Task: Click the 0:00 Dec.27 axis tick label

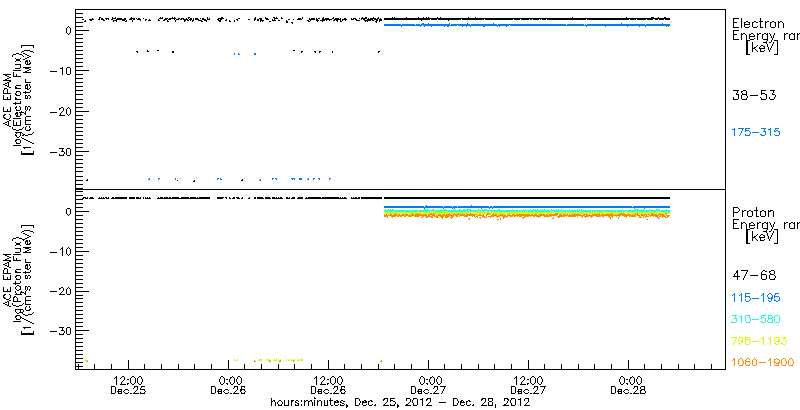Action: click(429, 386)
